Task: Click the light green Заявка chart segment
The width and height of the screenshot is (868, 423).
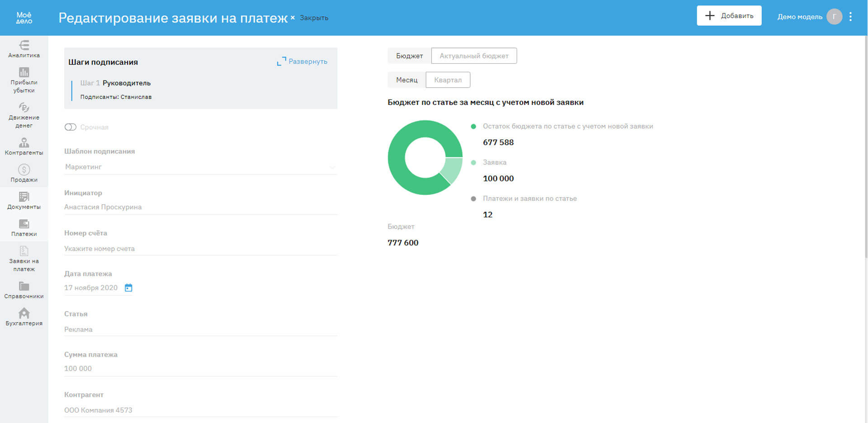Action: [453, 169]
